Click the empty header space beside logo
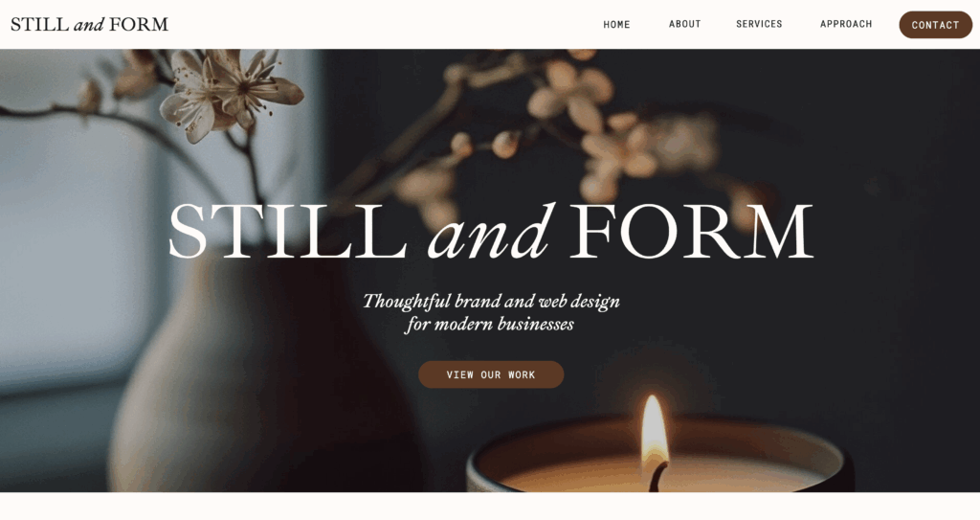This screenshot has width=980, height=520. (x=381, y=24)
